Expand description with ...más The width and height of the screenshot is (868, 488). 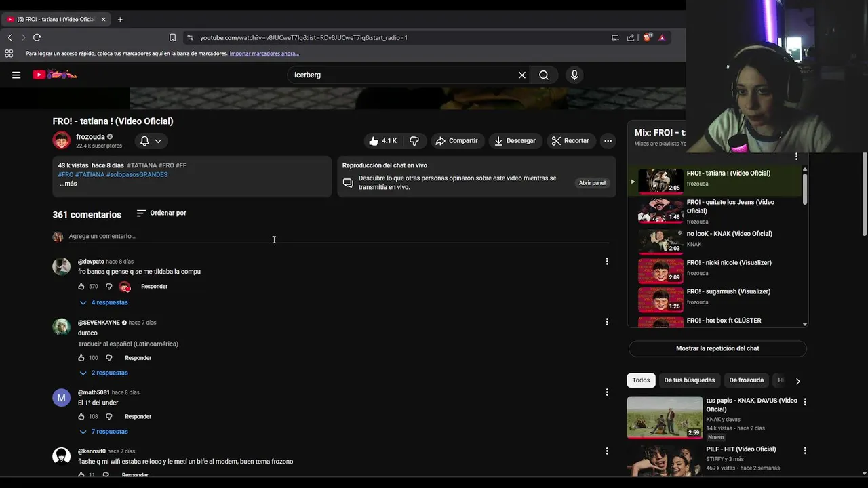pos(68,184)
